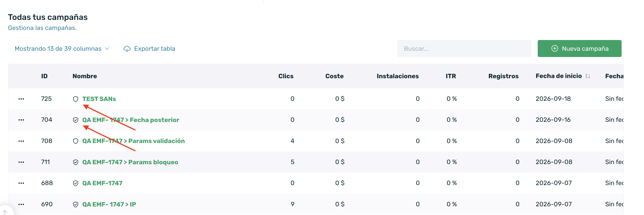Screen dimensions: 644x215
Task: Open three-dot menu for campaign 708
Action: 21,141
